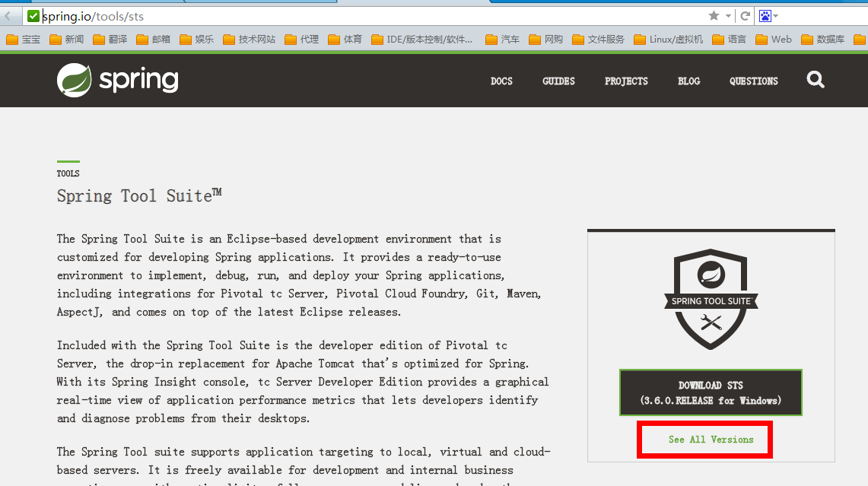This screenshot has height=486, width=868.
Task: Open the 体育 bookmark folder
Action: (x=345, y=40)
